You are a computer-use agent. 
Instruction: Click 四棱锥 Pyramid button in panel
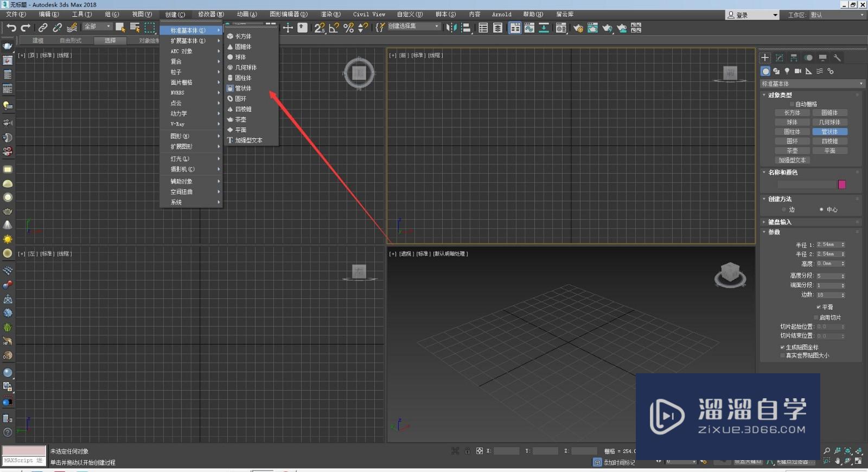coord(829,141)
